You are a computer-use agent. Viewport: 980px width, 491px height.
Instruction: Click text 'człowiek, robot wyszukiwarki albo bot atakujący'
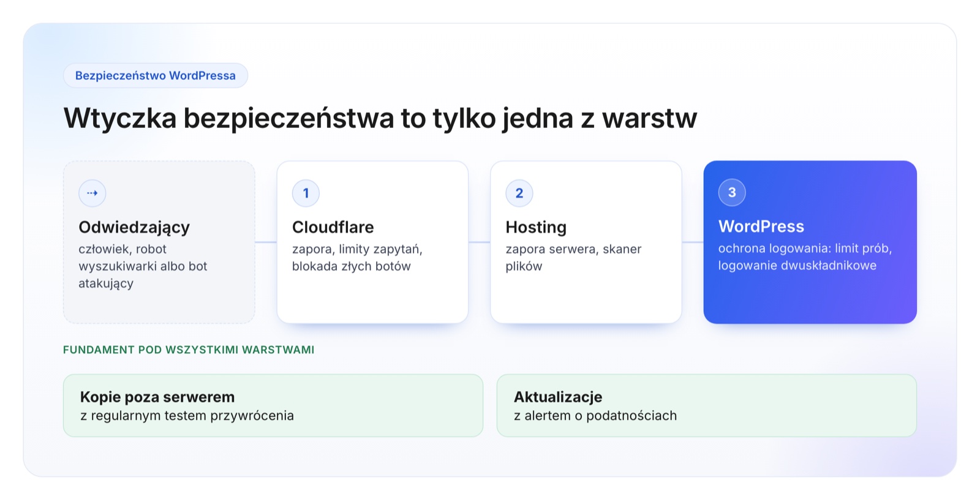(x=143, y=266)
